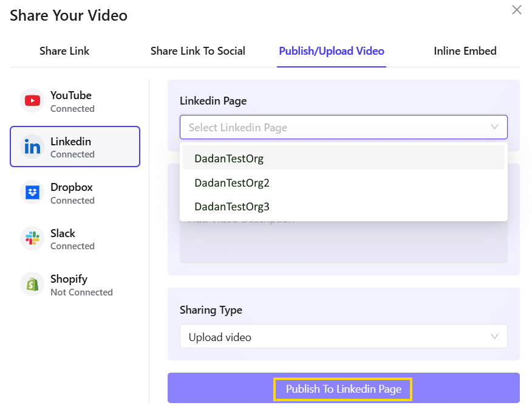532x414 pixels.
Task: Collapse the Linkedin Page dropdown chevron
Action: click(494, 127)
